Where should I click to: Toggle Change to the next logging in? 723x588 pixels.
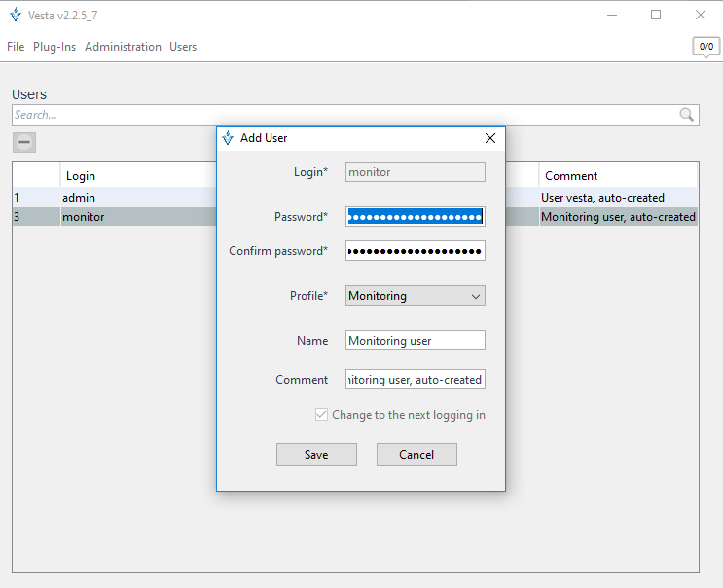321,415
